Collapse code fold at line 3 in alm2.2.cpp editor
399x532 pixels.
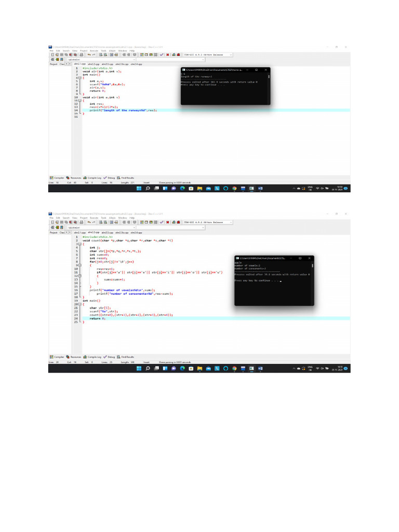click(79, 244)
